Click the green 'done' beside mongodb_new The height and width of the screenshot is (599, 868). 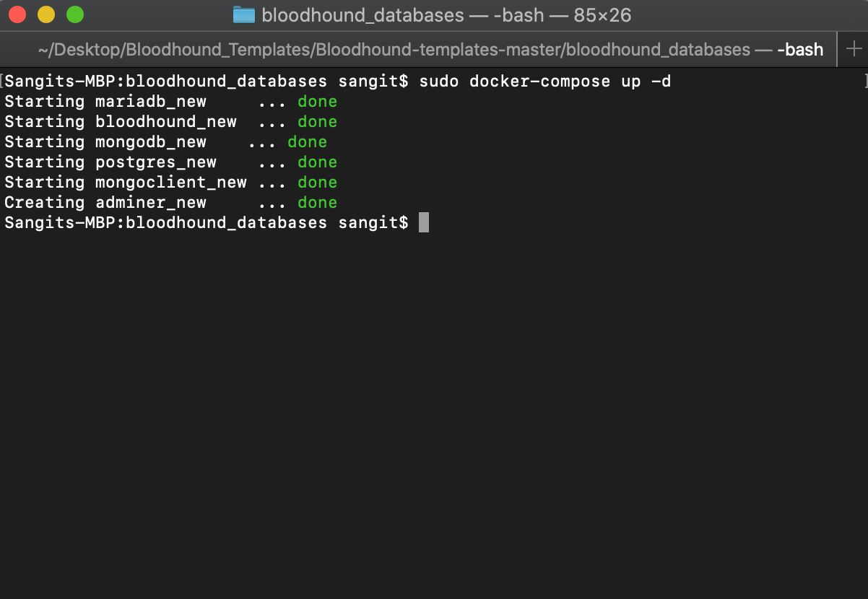308,142
